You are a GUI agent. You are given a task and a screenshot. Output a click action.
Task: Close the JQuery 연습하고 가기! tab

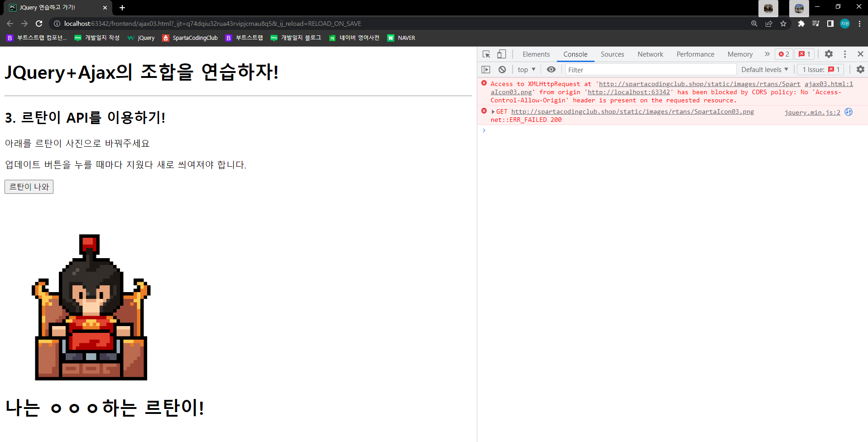[x=105, y=8]
